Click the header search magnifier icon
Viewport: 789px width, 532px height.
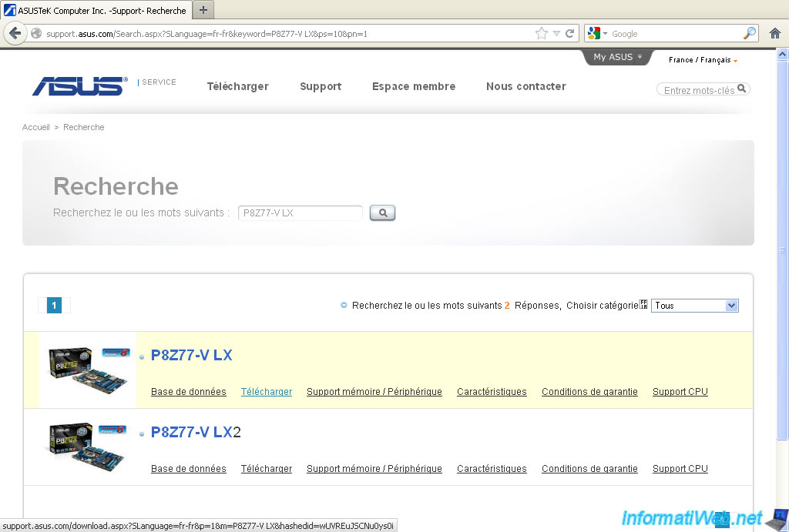(x=742, y=89)
